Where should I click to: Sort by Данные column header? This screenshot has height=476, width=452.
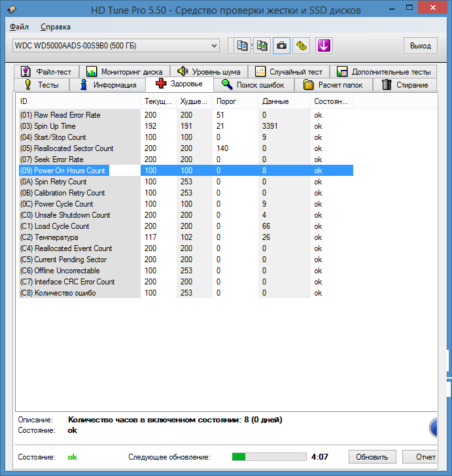284,101
